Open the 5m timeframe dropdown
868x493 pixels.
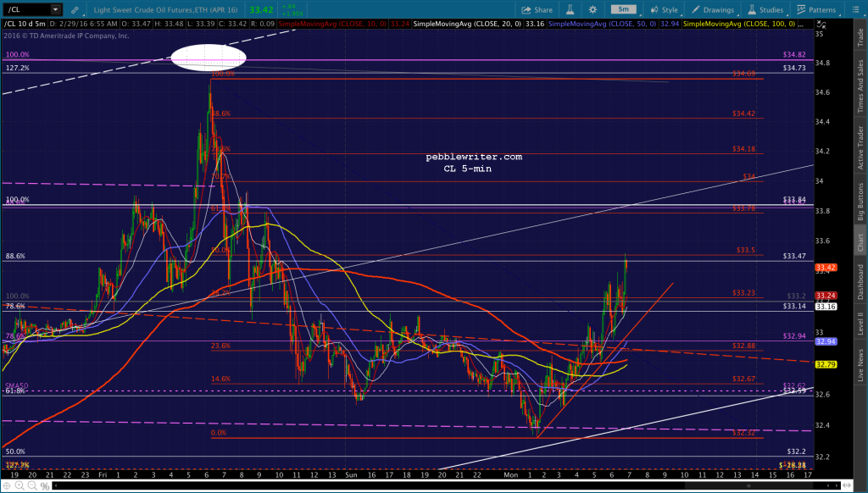(x=623, y=9)
